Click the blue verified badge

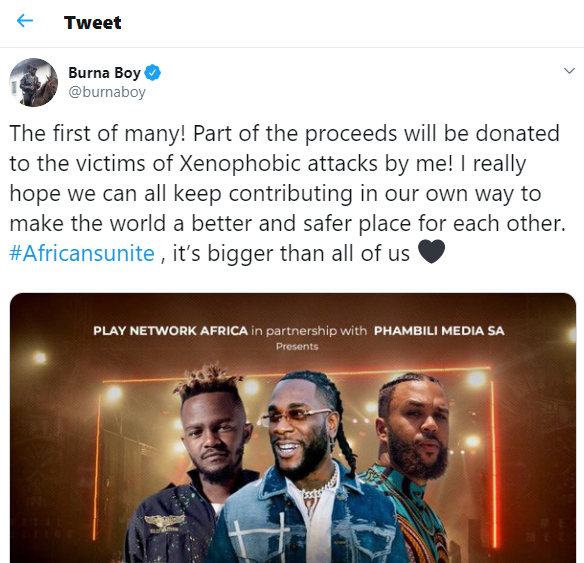click(152, 73)
